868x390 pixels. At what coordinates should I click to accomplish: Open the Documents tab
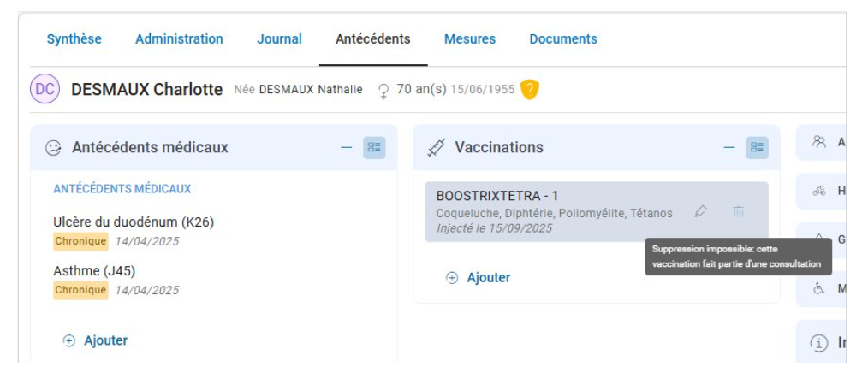[x=562, y=39]
